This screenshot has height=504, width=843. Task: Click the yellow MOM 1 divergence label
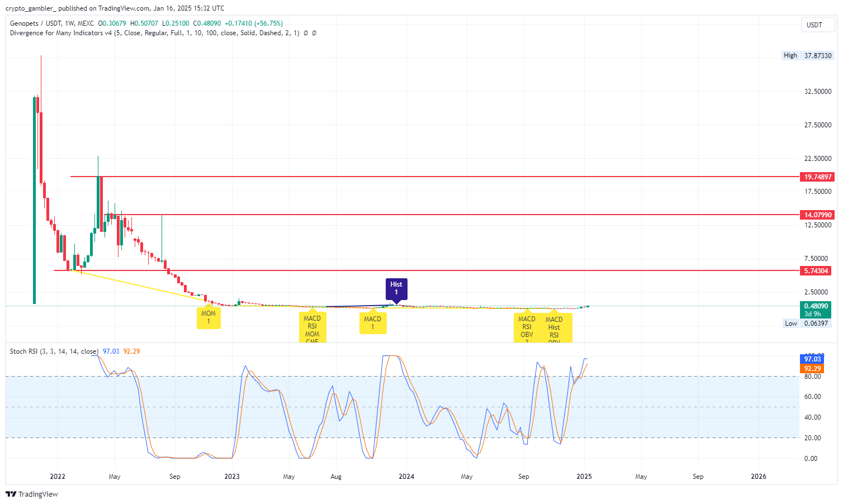coord(209,317)
